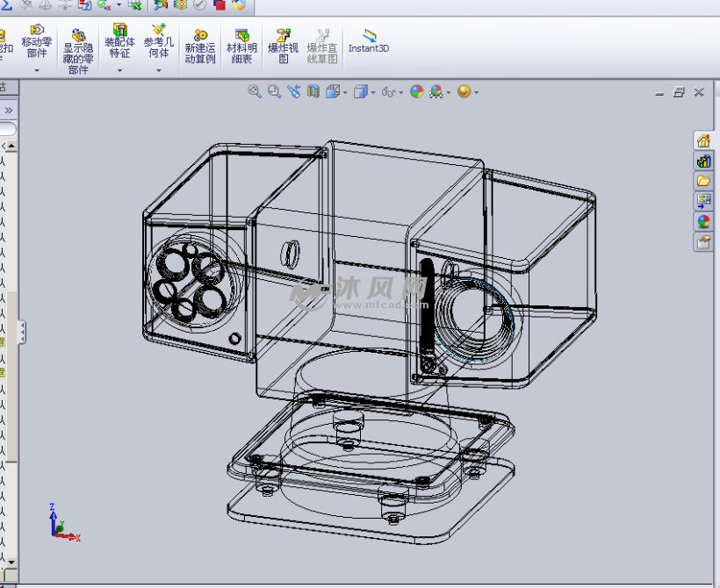Click the Previous View icon
The width and height of the screenshot is (720, 588).
[293, 91]
